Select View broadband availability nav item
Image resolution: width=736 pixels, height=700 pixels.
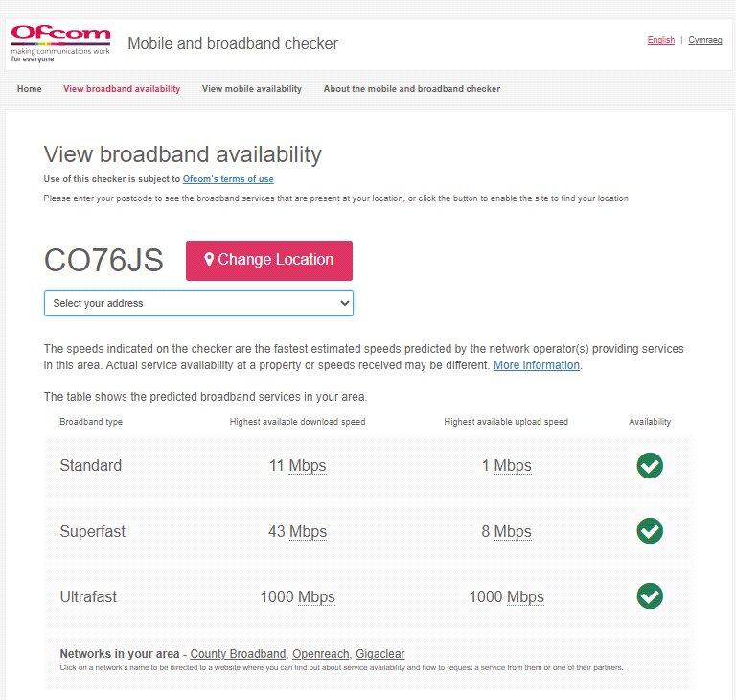[x=122, y=89]
